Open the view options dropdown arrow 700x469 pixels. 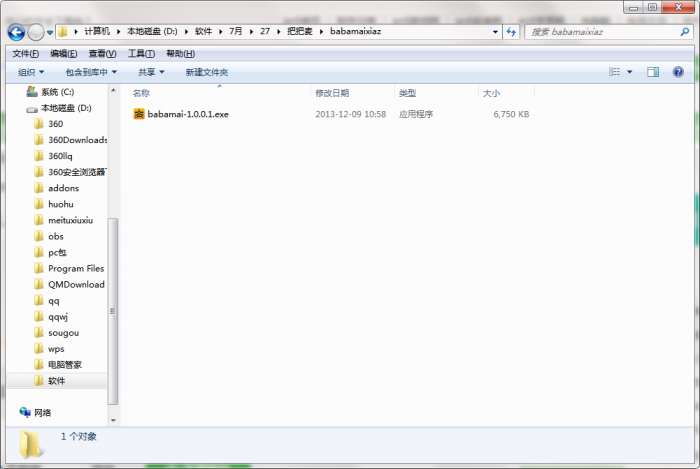tap(629, 72)
